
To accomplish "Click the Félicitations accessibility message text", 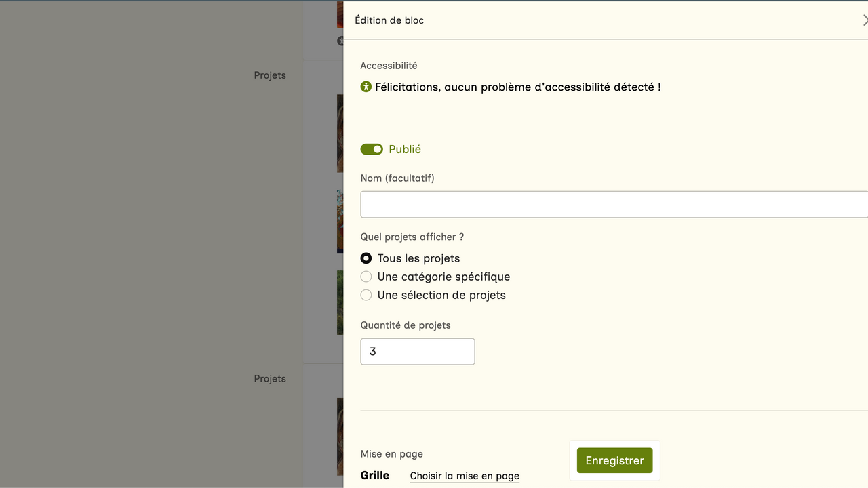I will (x=517, y=87).
